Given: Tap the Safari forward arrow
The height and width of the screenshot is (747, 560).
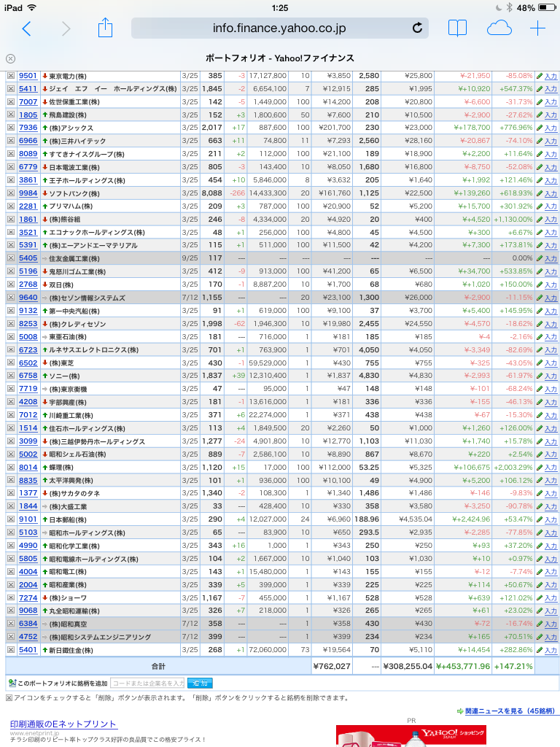Looking at the screenshot, I should click(66, 28).
